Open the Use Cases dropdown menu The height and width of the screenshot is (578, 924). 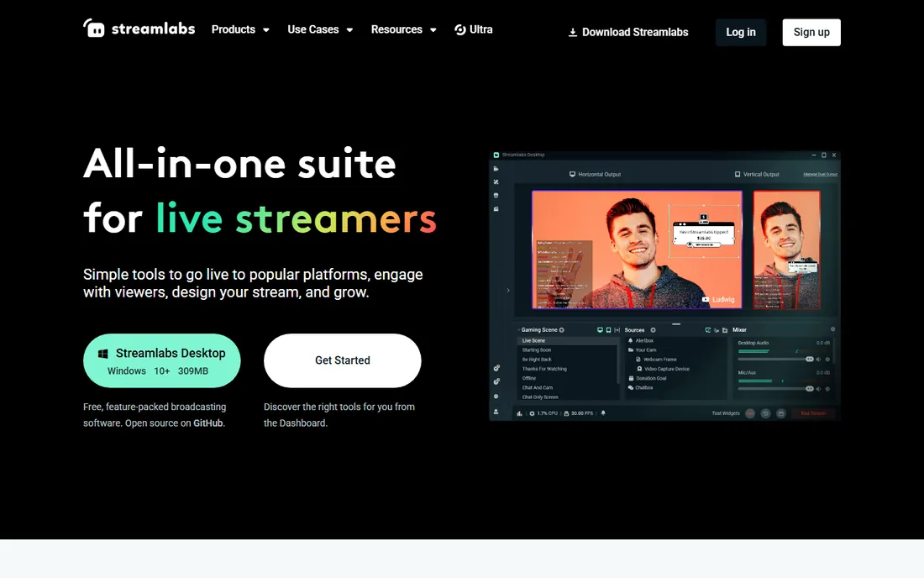click(321, 29)
